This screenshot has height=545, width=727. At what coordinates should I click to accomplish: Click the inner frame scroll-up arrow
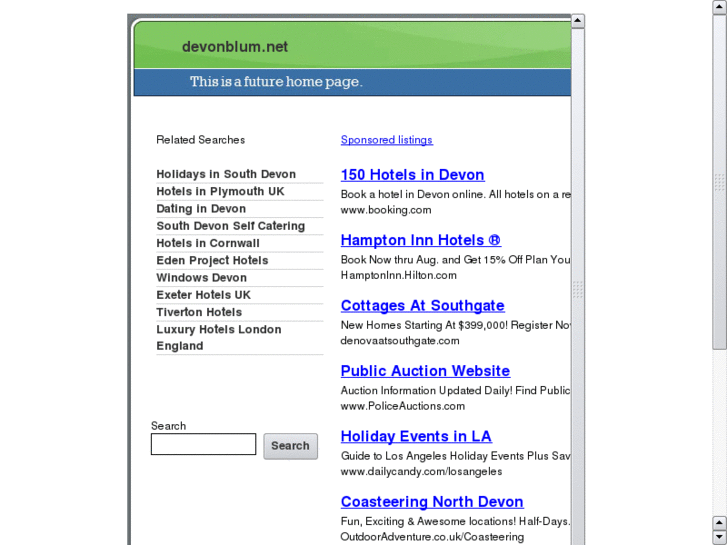pos(578,21)
